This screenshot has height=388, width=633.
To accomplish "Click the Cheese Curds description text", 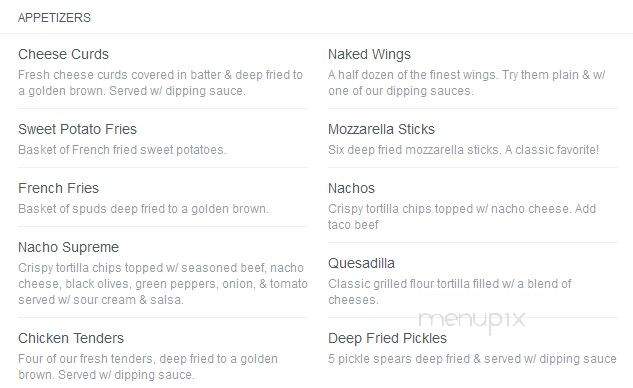I will 160,83.
